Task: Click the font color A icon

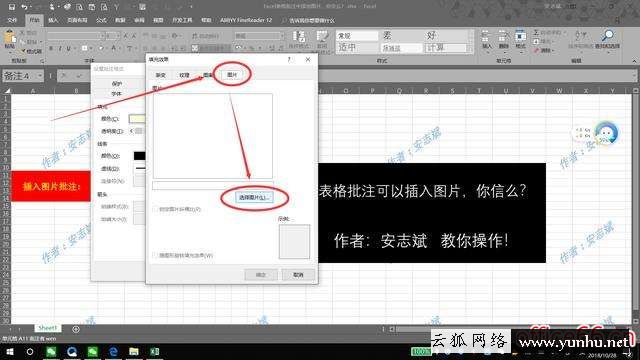Action: [114, 49]
